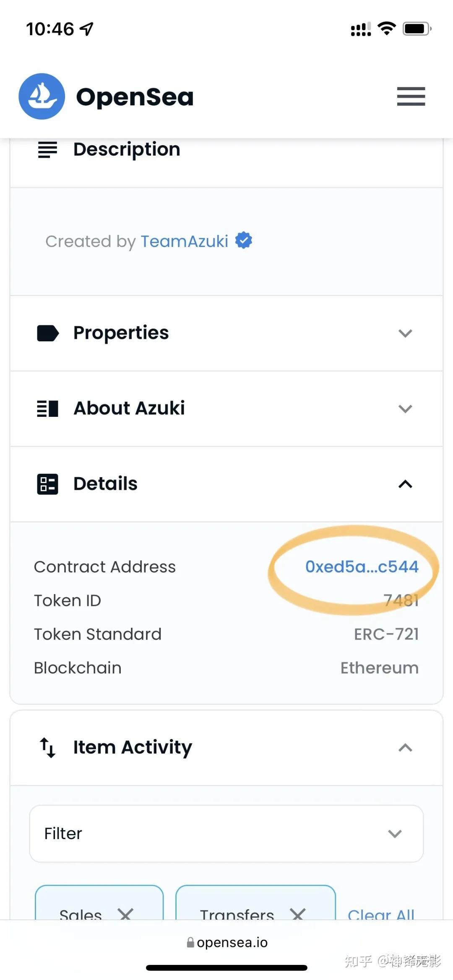
Task: Tap the Properties tag icon
Action: [x=48, y=333]
